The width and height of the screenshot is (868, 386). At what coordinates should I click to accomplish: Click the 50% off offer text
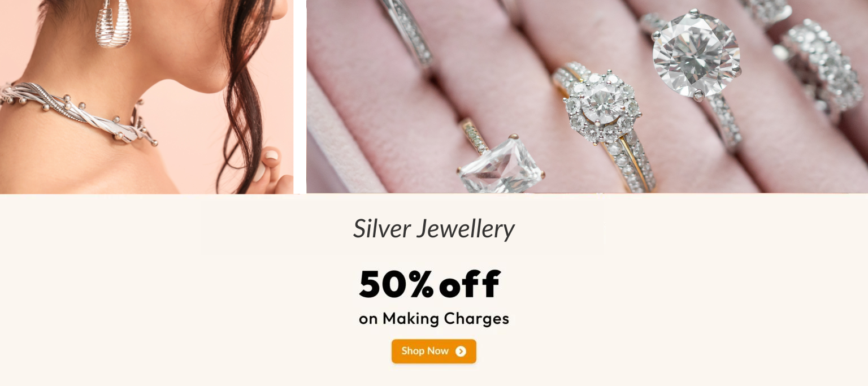tap(429, 284)
